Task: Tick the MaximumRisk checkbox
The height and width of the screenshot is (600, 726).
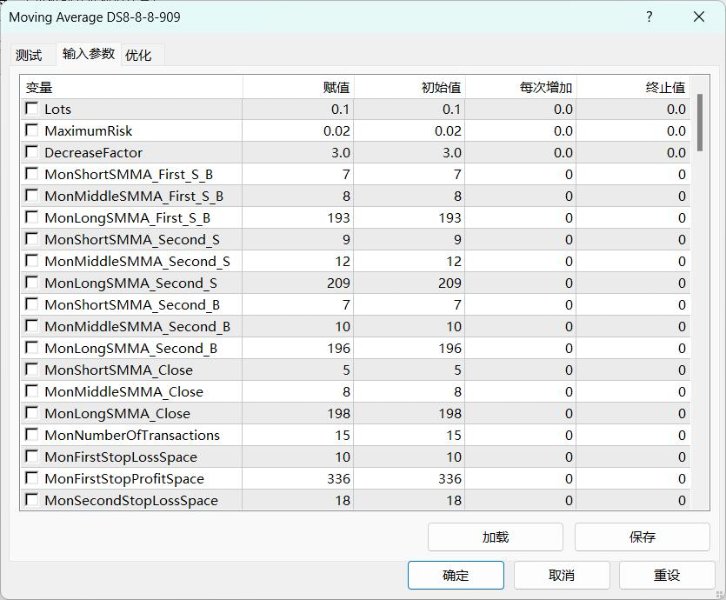Action: 33,131
